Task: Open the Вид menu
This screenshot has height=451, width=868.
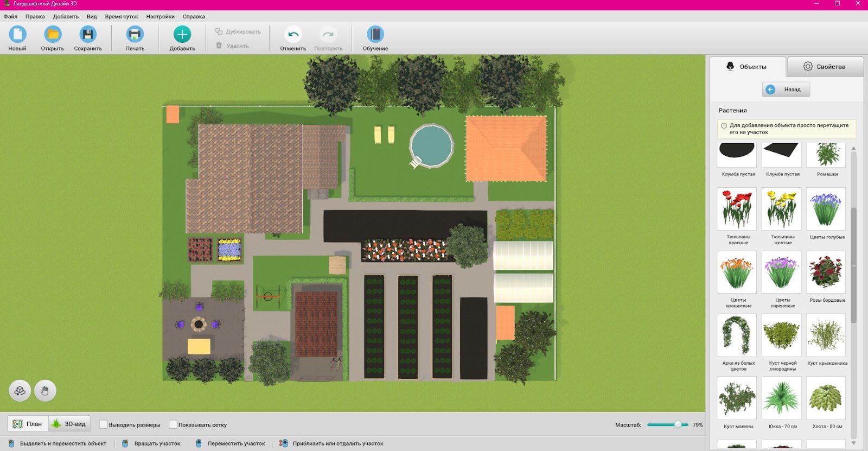Action: pyautogui.click(x=92, y=16)
